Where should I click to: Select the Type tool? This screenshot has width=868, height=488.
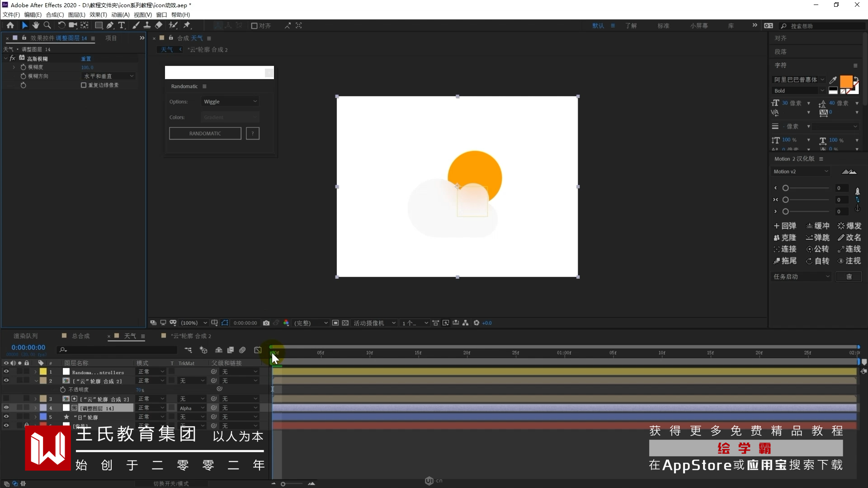coord(121,25)
